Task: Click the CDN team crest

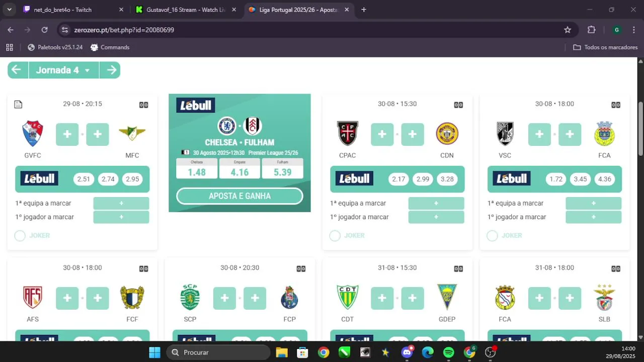Action: click(447, 134)
